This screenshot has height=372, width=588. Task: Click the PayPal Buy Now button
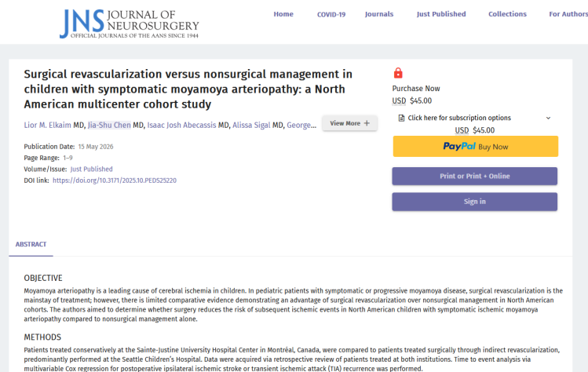click(x=476, y=146)
